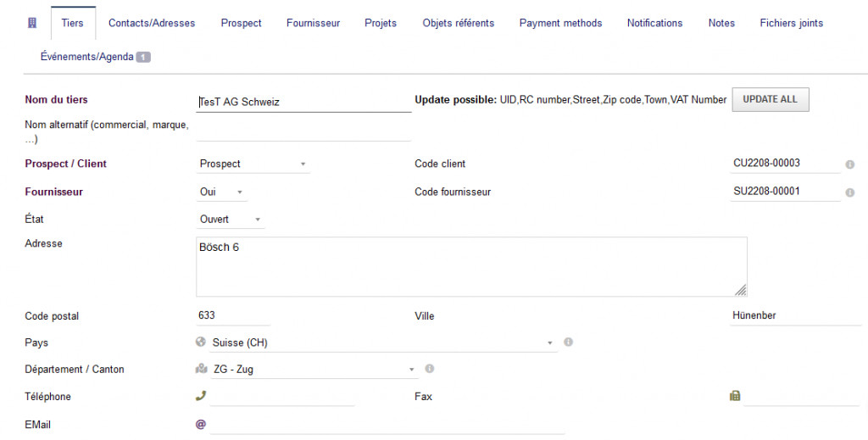Open the État Ouvert dropdown
The height and width of the screenshot is (440, 868).
[231, 220]
